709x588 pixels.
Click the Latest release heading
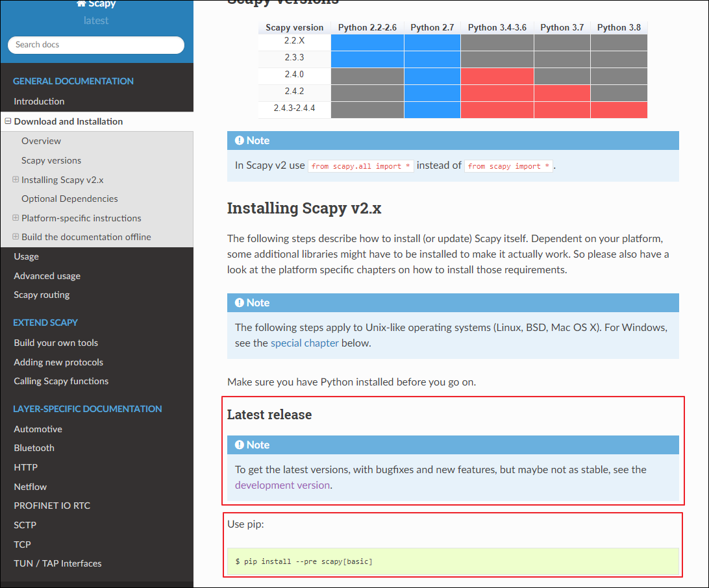(x=269, y=415)
